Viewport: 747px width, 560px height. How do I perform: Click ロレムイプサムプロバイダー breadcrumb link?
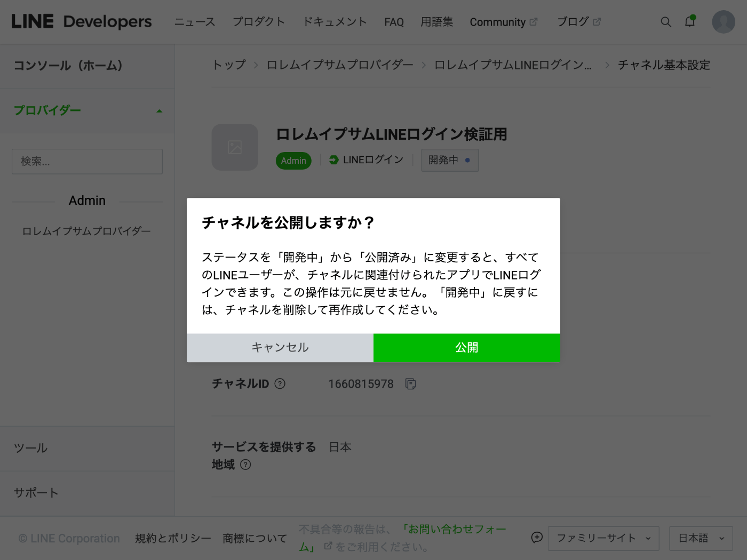click(x=340, y=65)
